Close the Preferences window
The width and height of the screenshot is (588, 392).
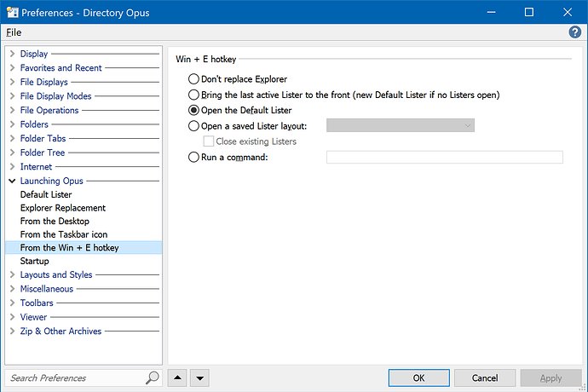568,12
